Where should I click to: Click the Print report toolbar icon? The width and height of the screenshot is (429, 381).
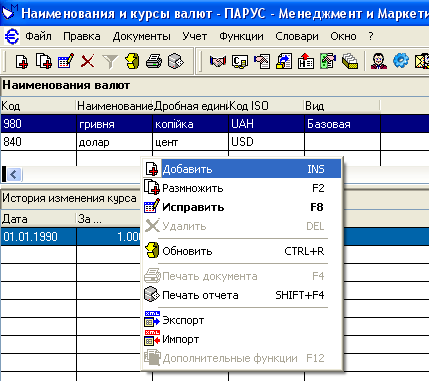click(176, 61)
